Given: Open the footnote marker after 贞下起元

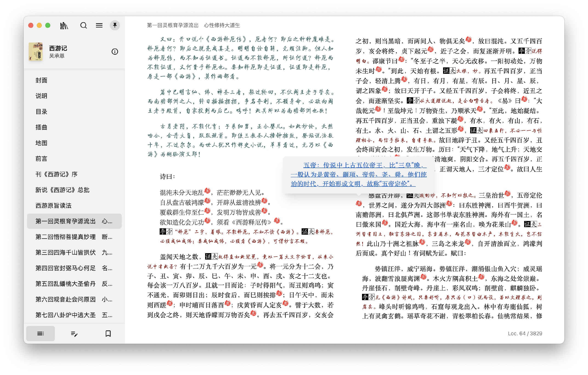Looking at the screenshot, I should (431, 49).
